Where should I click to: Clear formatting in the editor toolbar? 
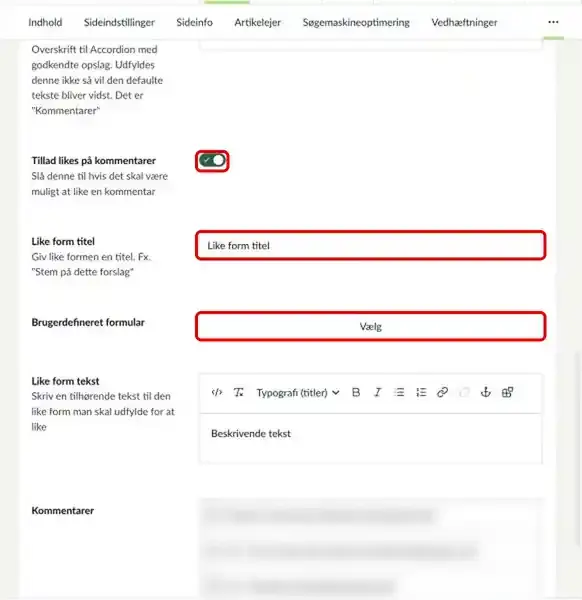[x=238, y=393]
